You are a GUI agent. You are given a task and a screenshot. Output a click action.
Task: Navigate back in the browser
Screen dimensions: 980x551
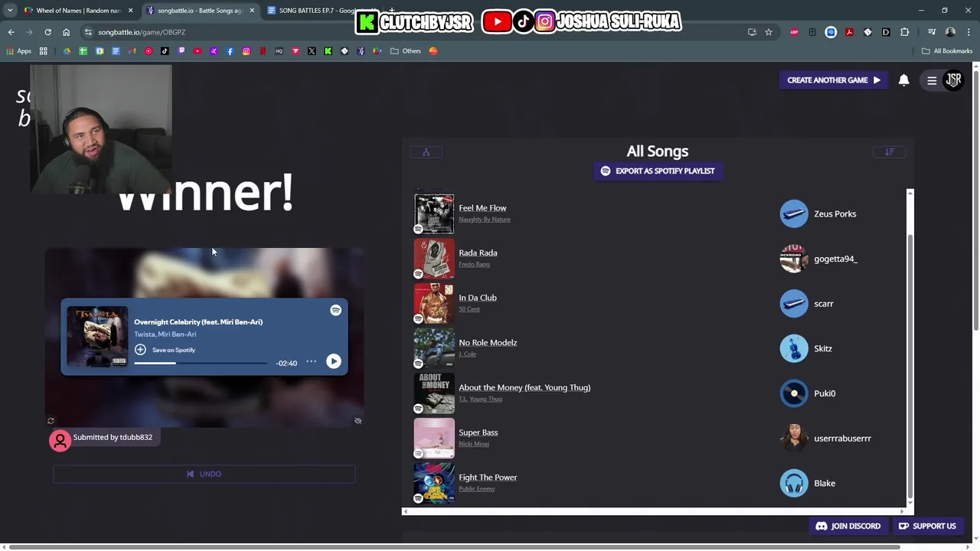(11, 32)
